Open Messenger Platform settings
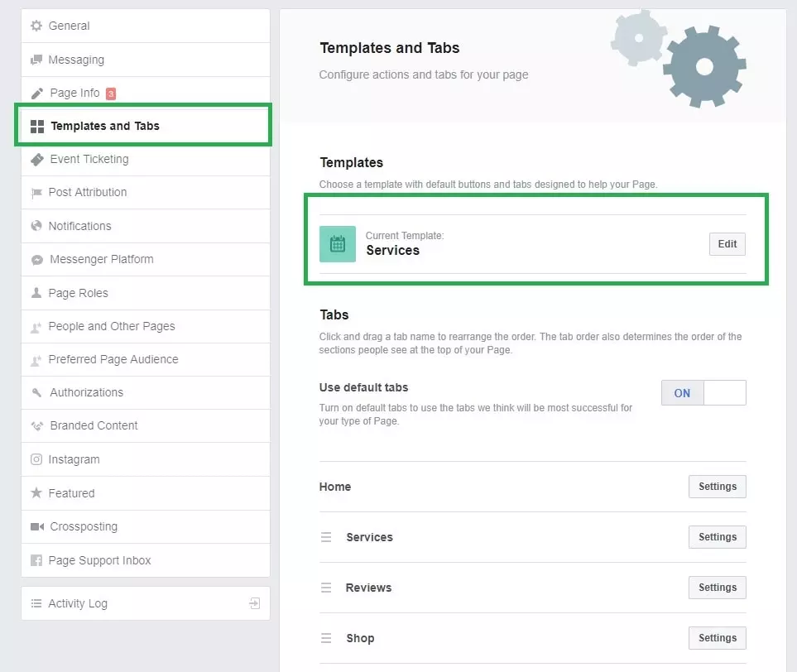This screenshot has height=672, width=797. tap(146, 260)
